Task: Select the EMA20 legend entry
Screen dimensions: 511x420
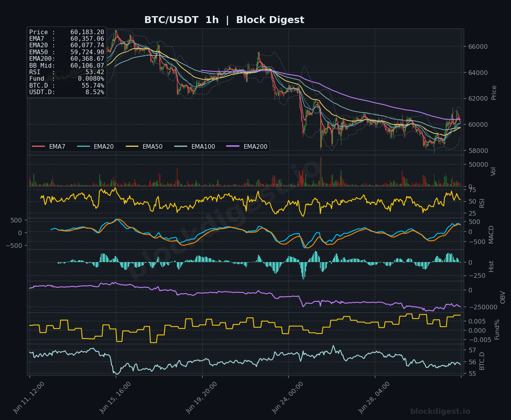Action: (x=95, y=146)
